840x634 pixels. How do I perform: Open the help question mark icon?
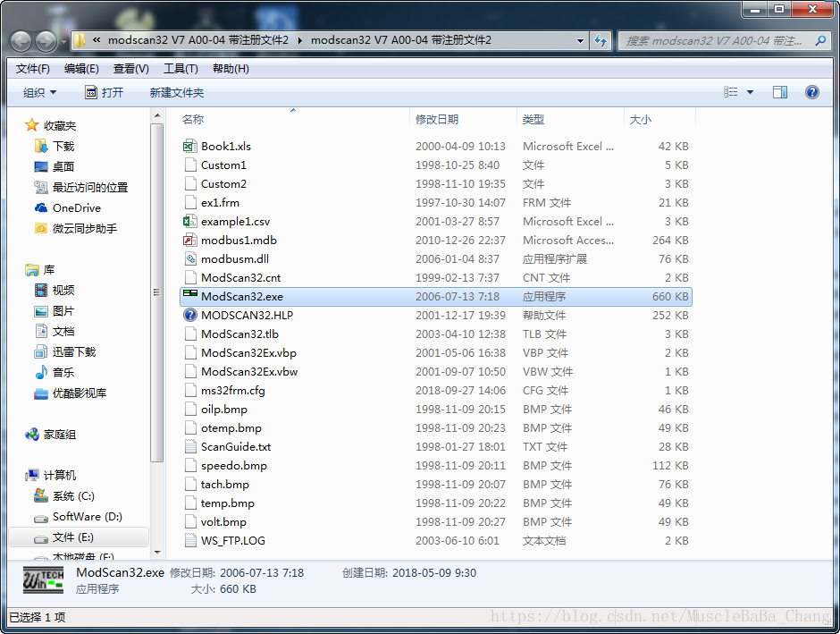(811, 92)
